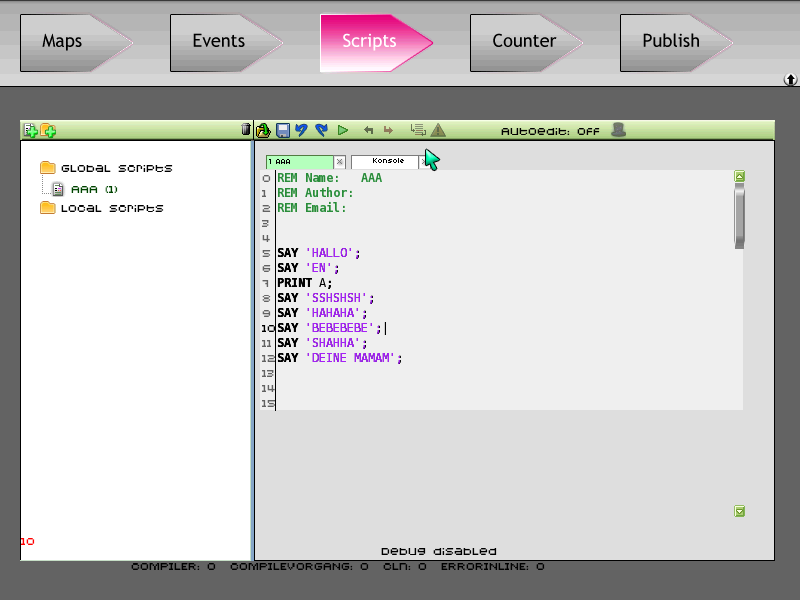Go to the Events section
Screen dimensions: 800x600
pyautogui.click(x=218, y=42)
